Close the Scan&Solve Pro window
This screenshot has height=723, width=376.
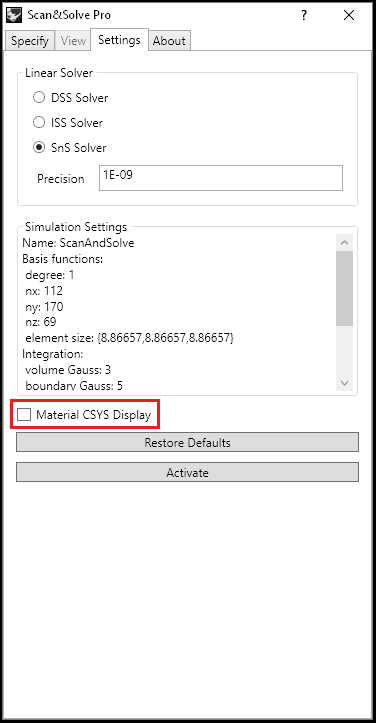click(349, 15)
